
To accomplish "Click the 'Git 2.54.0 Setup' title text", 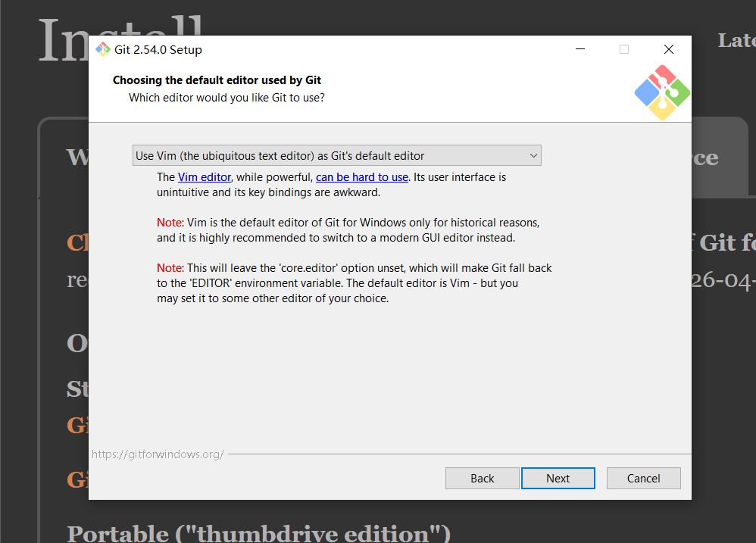I will point(158,50).
